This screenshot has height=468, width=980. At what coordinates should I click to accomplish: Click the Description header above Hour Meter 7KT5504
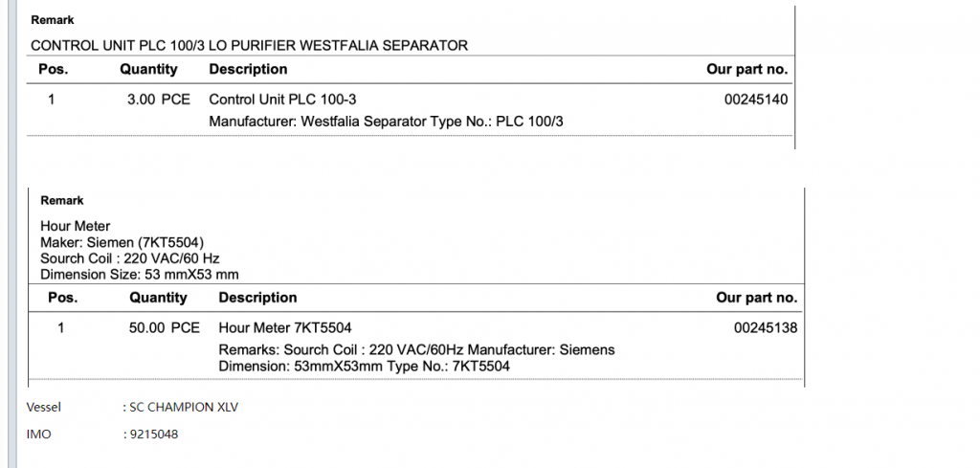point(257,298)
